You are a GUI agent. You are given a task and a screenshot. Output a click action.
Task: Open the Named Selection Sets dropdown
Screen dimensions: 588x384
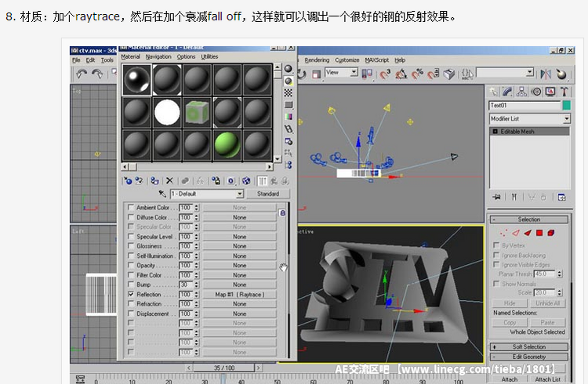click(x=505, y=72)
